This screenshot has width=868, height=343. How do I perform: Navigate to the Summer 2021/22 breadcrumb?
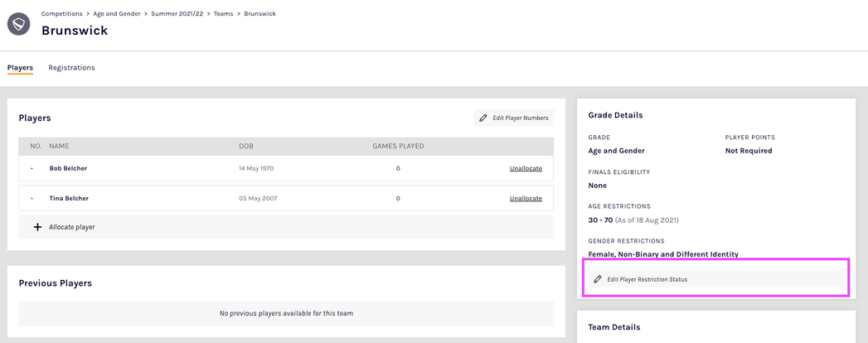tap(179, 14)
